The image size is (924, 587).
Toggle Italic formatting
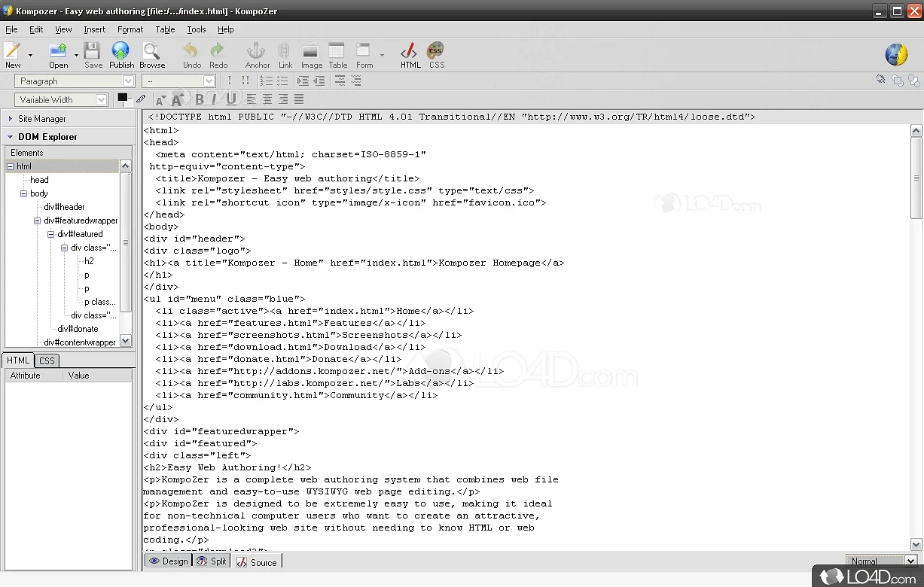[215, 99]
